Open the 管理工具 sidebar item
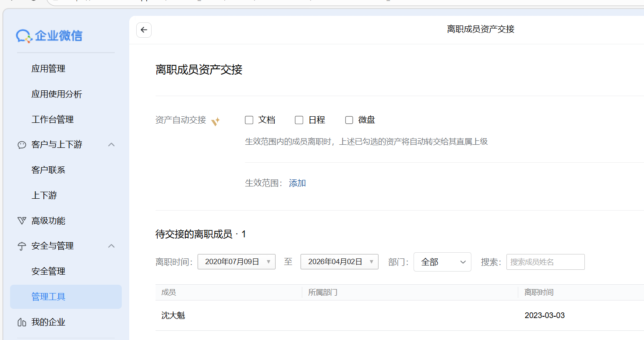Viewport: 644px width, 340px height. coord(48,297)
